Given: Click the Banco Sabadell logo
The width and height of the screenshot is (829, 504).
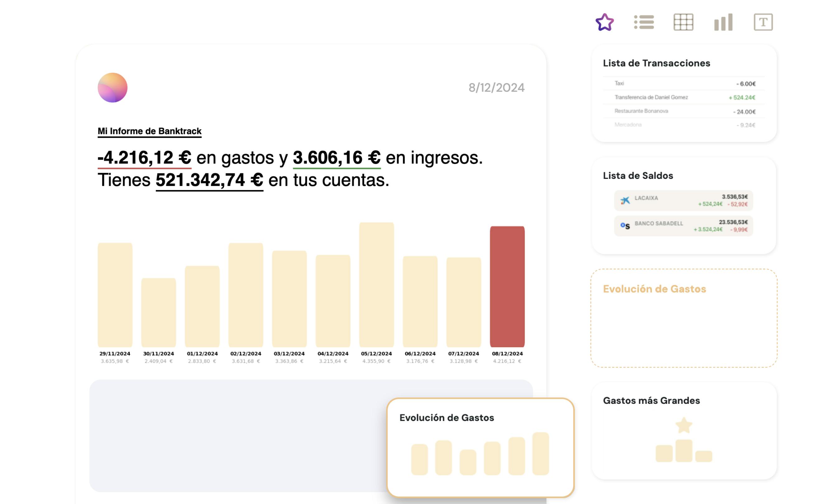Looking at the screenshot, I should (625, 226).
